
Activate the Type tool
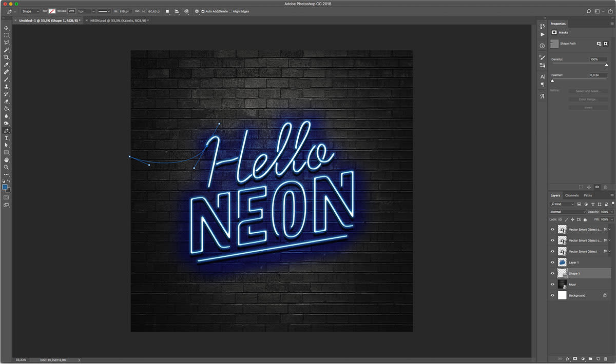click(x=7, y=138)
